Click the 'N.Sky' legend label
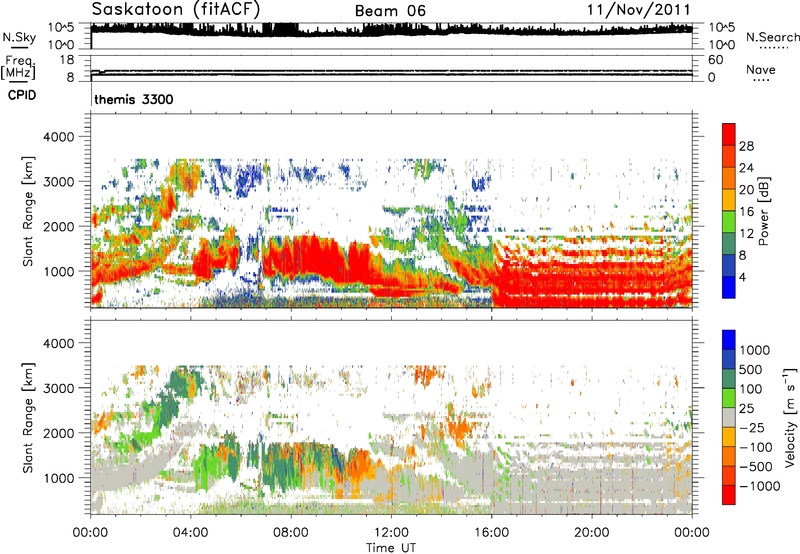The height and width of the screenshot is (554, 800). pos(19,37)
